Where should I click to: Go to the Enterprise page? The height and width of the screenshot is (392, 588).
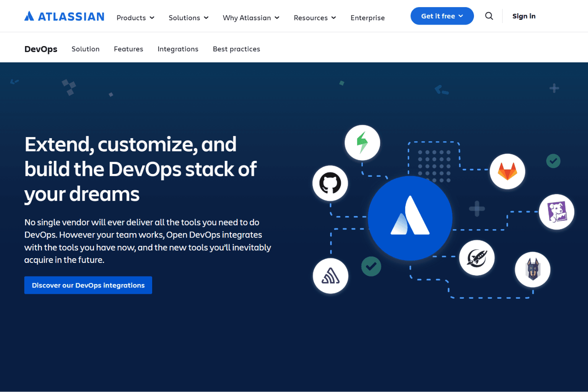367,18
